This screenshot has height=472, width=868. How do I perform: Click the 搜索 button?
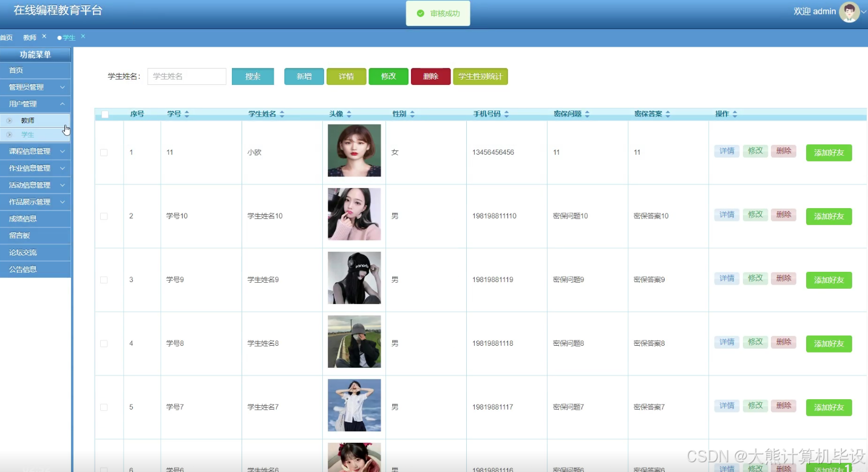pos(253,76)
